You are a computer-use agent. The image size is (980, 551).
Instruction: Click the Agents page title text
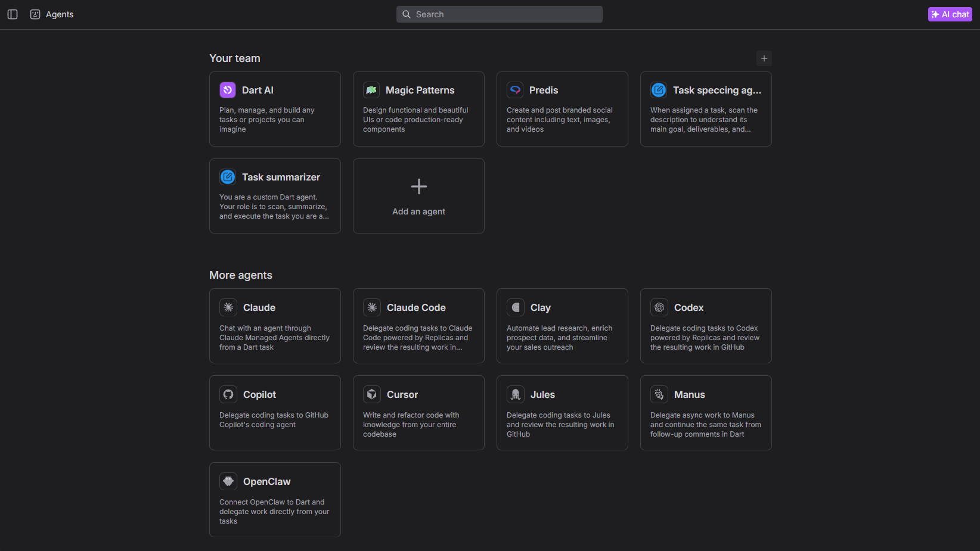60,14
